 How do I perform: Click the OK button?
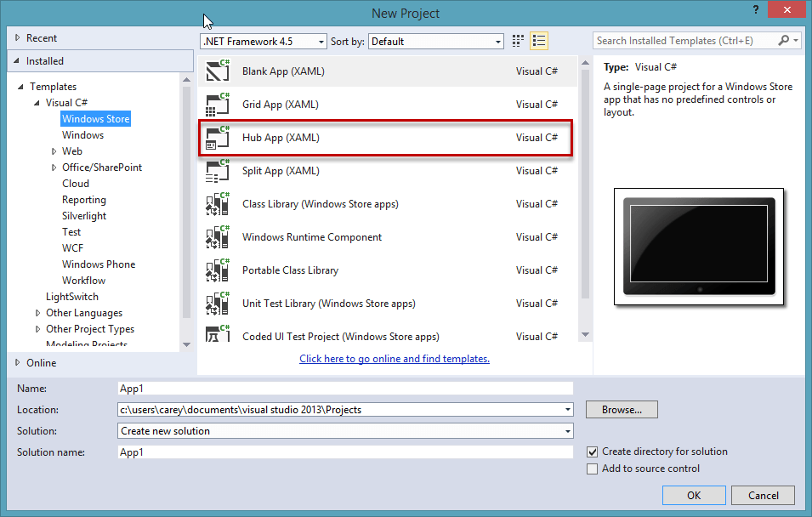coord(694,495)
